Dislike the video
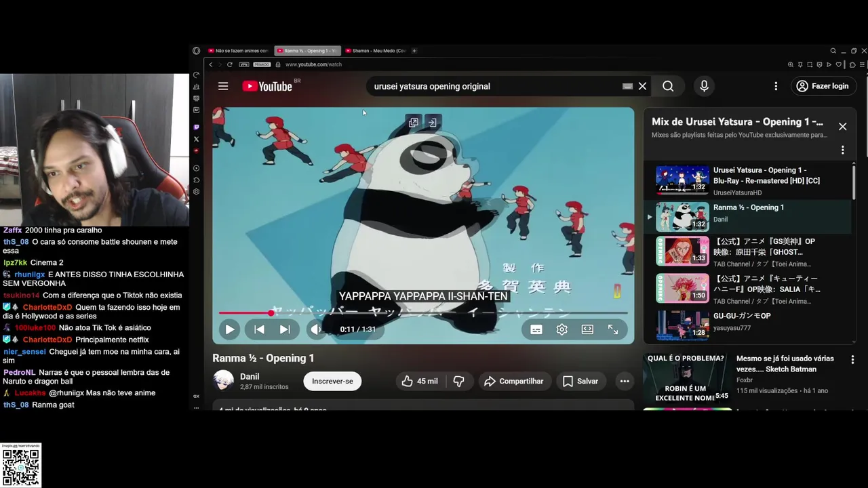 tap(459, 381)
